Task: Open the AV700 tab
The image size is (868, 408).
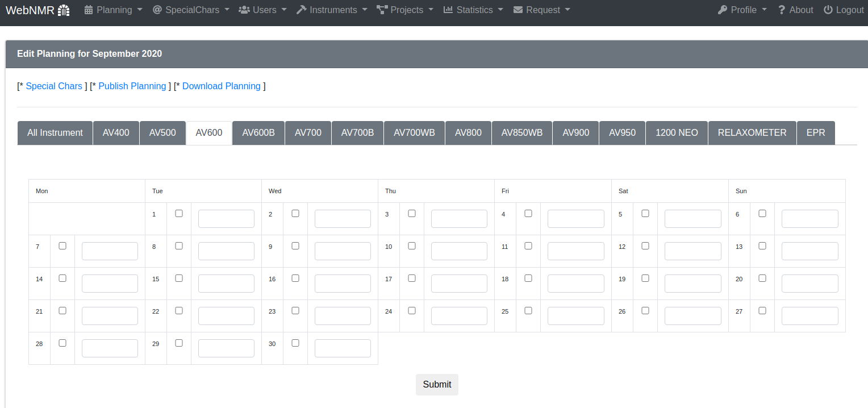Action: pyautogui.click(x=308, y=133)
